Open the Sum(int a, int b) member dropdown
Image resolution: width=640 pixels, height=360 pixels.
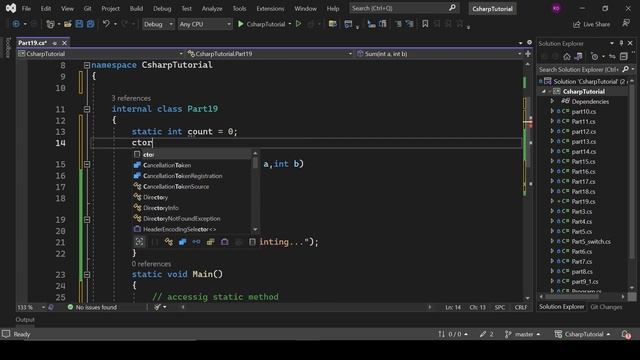439,54
